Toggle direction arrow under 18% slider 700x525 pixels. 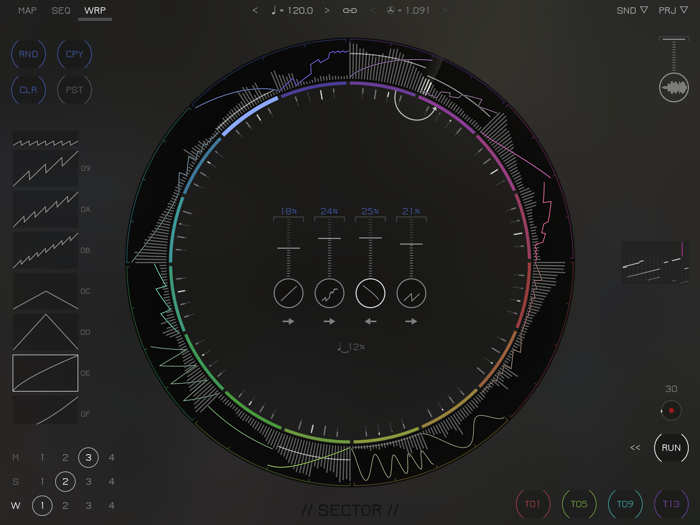click(288, 321)
